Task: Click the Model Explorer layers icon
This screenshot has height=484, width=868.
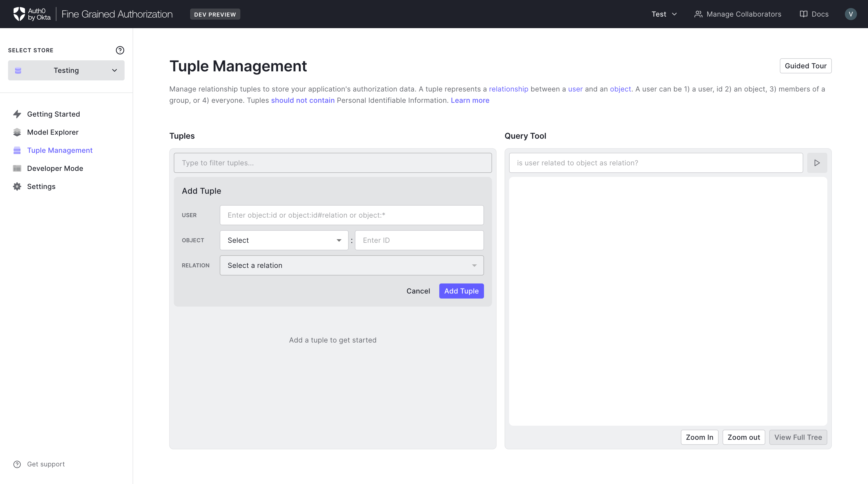Action: [x=17, y=132]
